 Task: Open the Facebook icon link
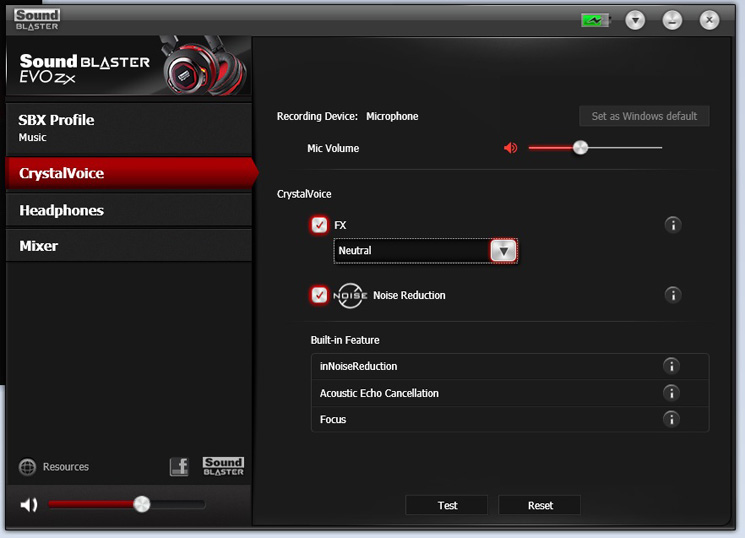(179, 467)
